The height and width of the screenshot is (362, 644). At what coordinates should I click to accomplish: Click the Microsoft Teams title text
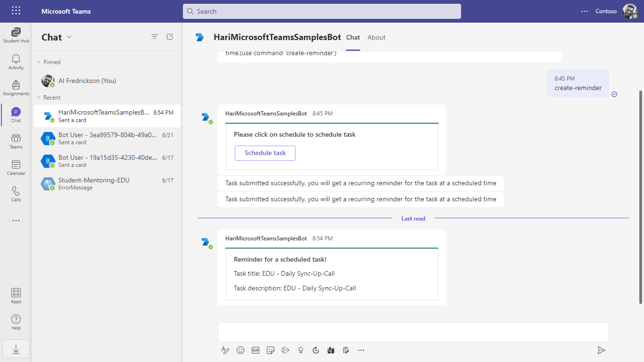(66, 11)
